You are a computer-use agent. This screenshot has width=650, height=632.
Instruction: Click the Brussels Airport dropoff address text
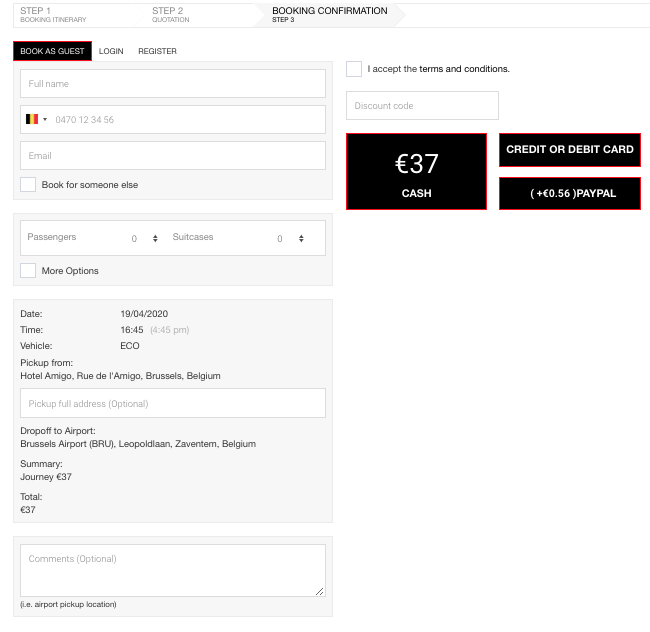[x=138, y=444]
